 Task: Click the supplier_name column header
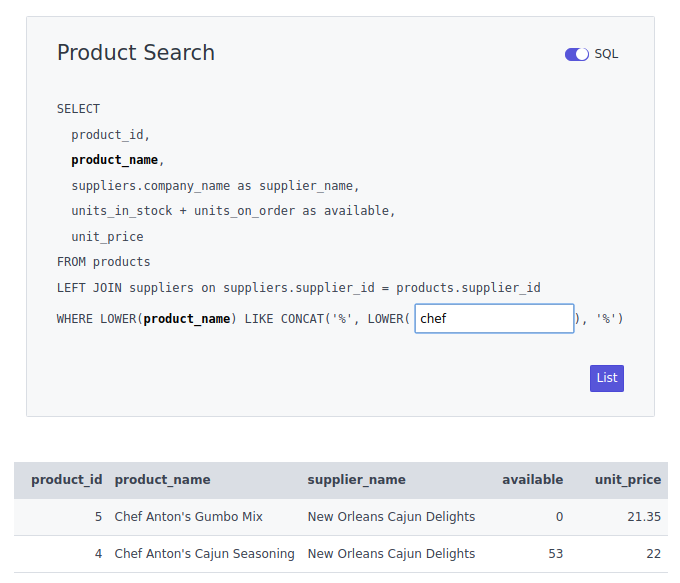point(356,480)
